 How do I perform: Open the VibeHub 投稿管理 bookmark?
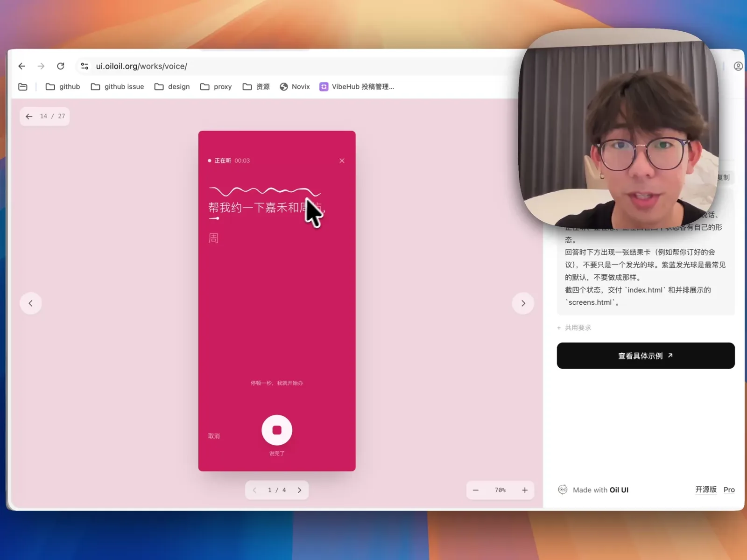(357, 87)
